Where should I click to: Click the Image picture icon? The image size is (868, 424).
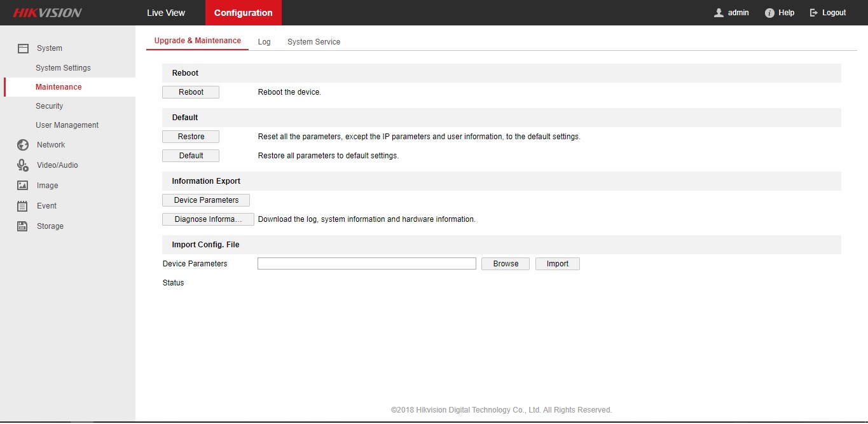coord(23,186)
